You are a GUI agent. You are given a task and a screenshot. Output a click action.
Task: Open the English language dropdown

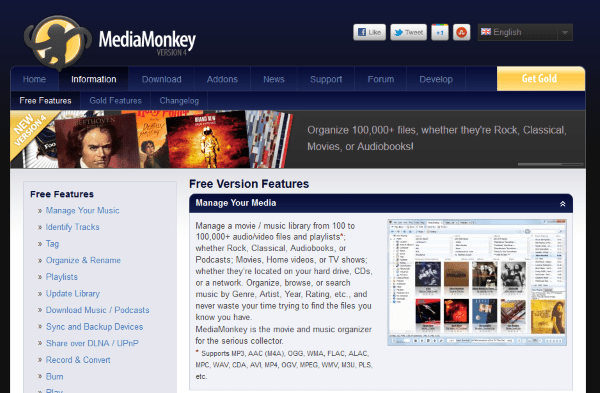point(525,33)
